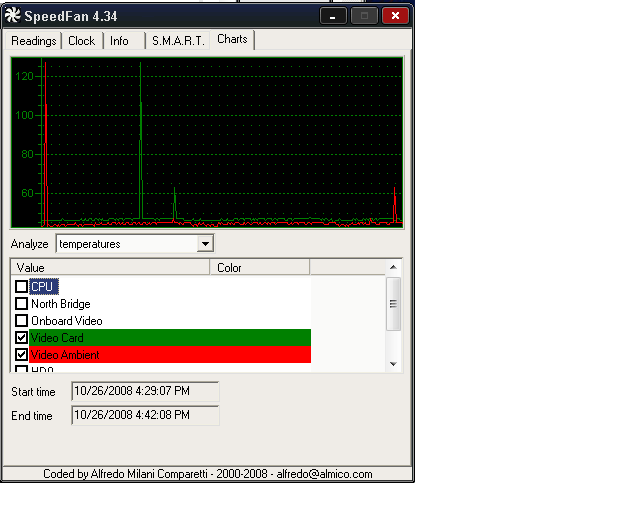
Task: Click the status bar author credit text
Action: pyautogui.click(x=207, y=474)
